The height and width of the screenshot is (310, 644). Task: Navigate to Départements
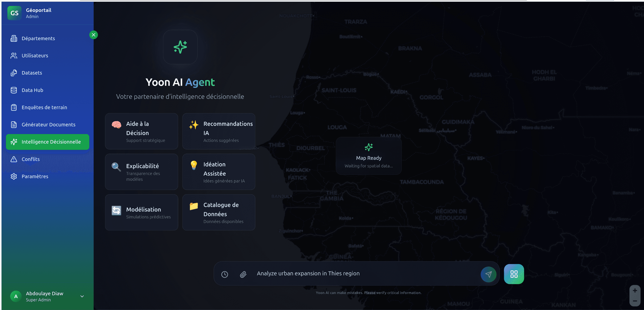38,38
